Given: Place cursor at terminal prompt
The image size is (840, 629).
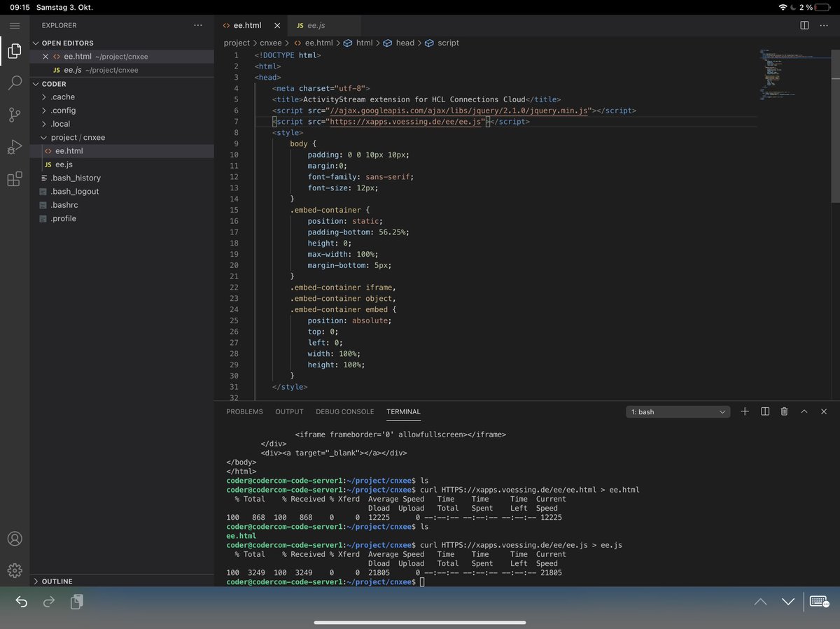Looking at the screenshot, I should pyautogui.click(x=421, y=582).
